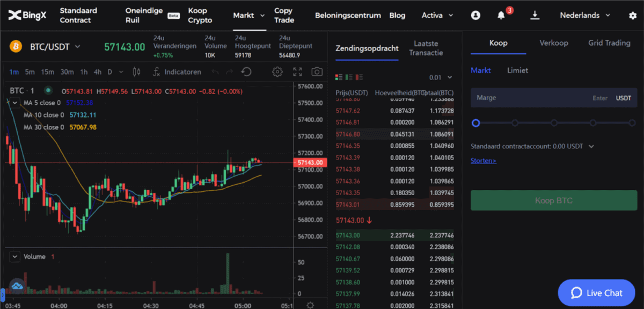Click bid price 57142.08 in order book
Image resolution: width=644 pixels, height=309 pixels.
[348, 247]
